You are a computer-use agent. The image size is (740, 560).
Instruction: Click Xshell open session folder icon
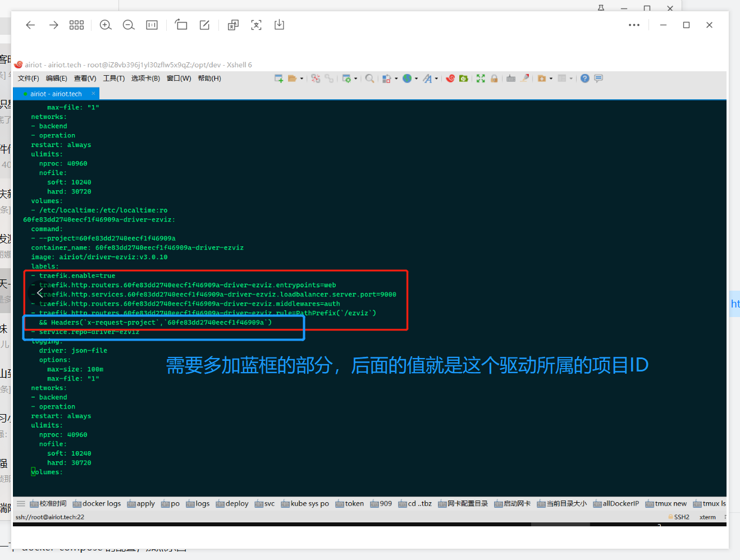click(x=292, y=79)
